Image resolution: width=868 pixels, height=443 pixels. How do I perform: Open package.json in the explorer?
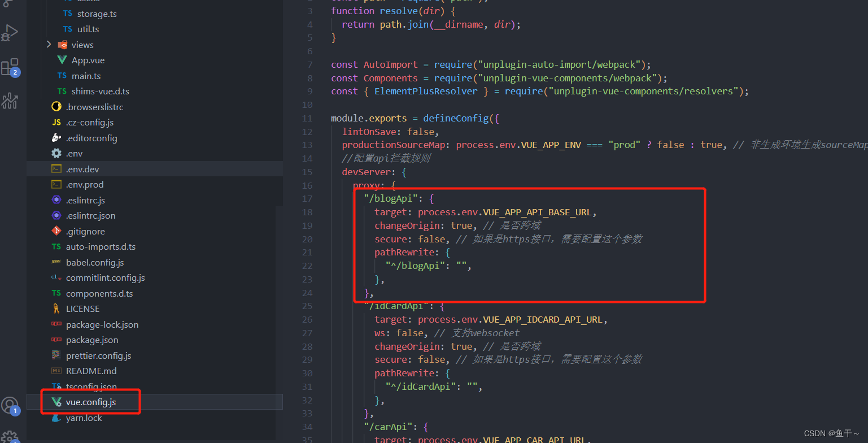tap(92, 340)
